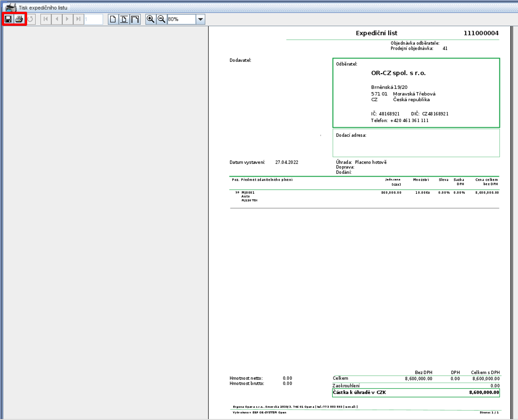Go to the next page
Image resolution: width=518 pixels, height=420 pixels.
click(x=67, y=19)
